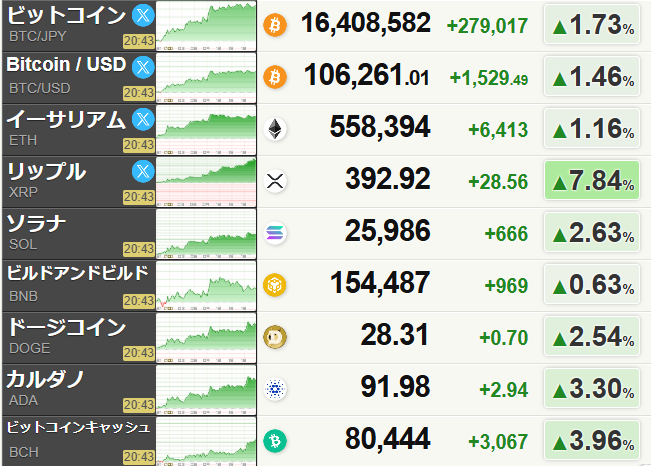
Task: Click the BNB coin logo icon
Action: [274, 287]
